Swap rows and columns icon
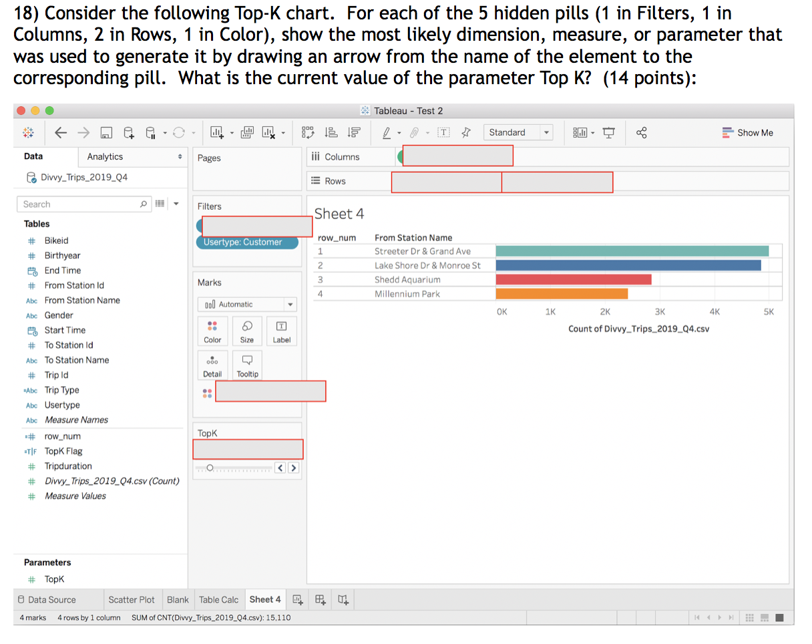The image size is (812, 644). [308, 132]
